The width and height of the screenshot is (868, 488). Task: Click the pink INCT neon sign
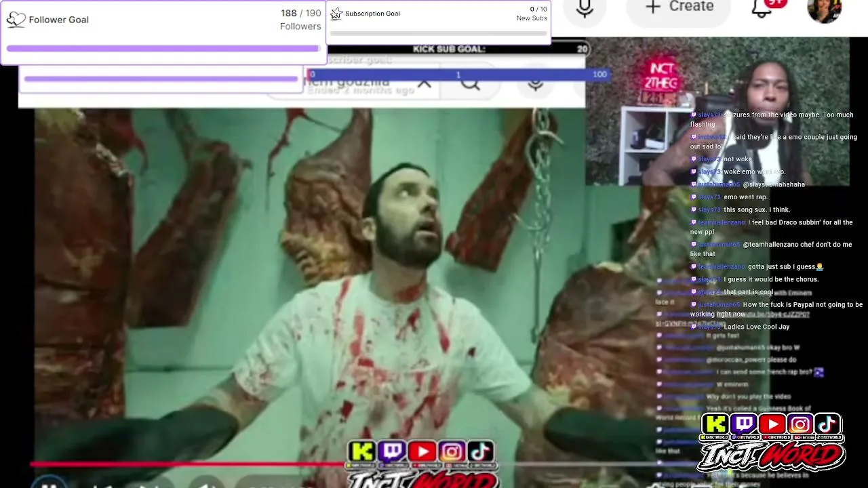tap(662, 77)
